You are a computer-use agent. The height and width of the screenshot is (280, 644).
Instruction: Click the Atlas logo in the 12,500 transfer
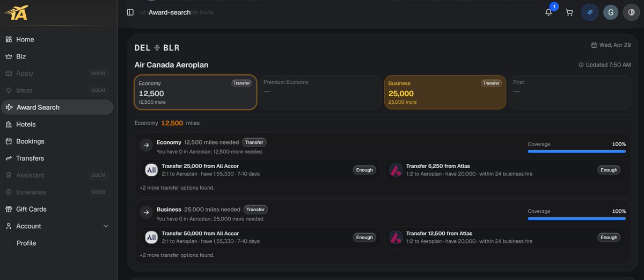pyautogui.click(x=396, y=238)
